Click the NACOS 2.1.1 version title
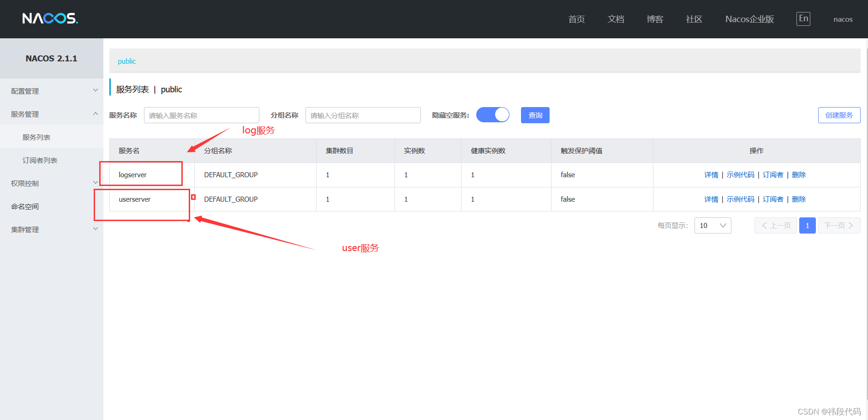 tap(51, 59)
